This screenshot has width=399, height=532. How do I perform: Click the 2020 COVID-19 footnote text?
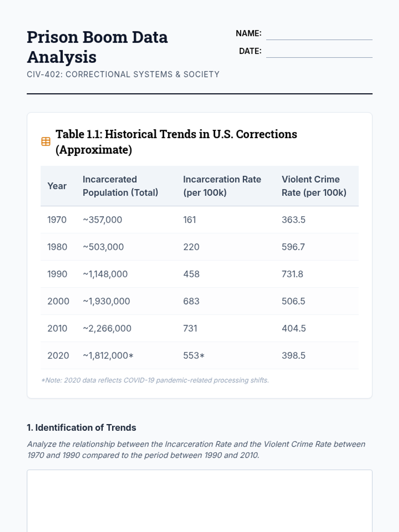point(155,380)
